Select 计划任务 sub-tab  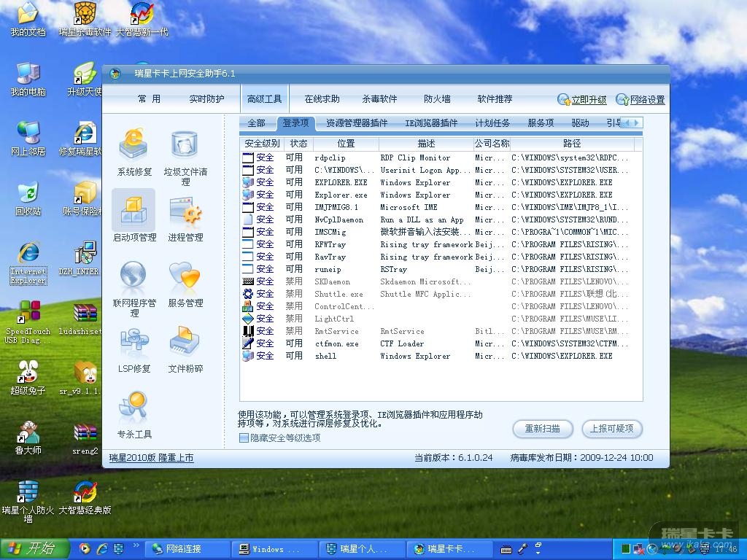pos(492,122)
